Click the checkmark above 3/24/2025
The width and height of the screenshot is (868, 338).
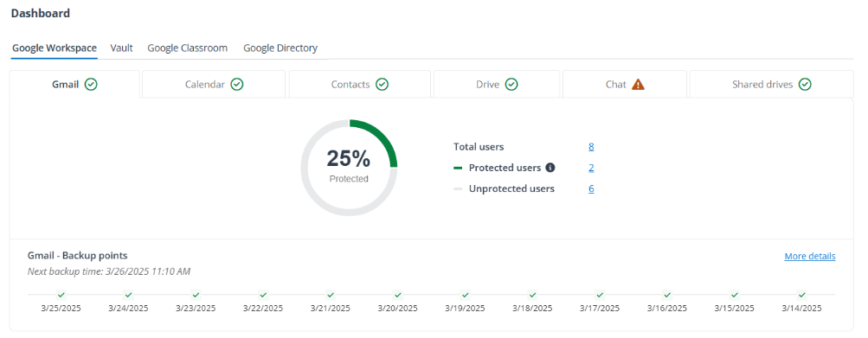pyautogui.click(x=128, y=295)
